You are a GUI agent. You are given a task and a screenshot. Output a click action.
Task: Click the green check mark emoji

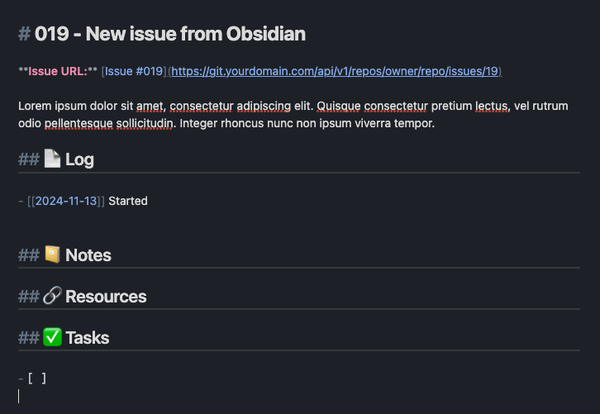pos(52,338)
